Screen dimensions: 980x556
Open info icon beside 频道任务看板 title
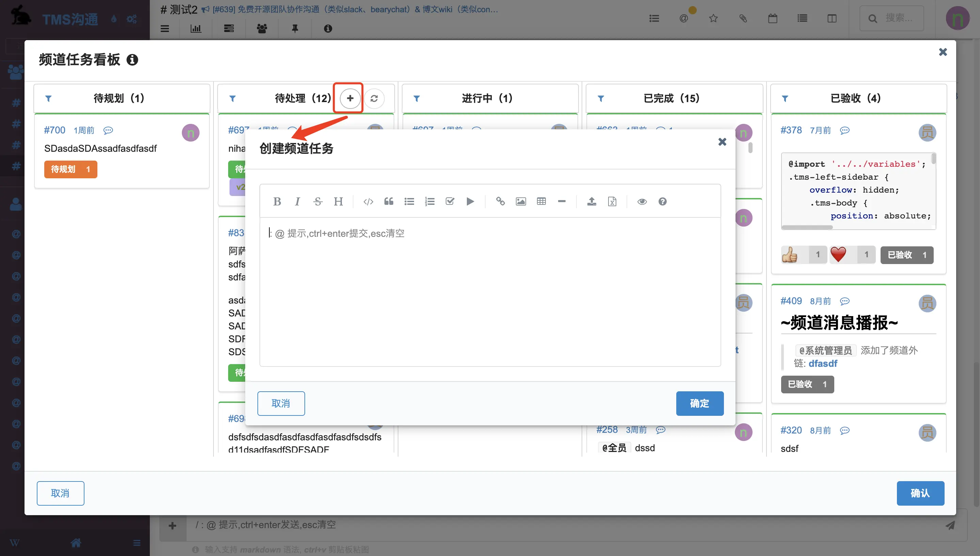[132, 60]
